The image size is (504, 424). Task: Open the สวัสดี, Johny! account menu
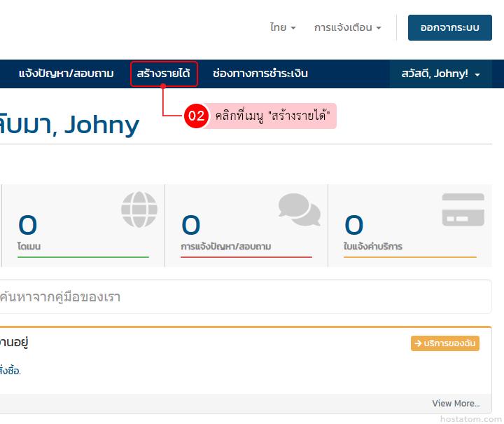440,74
